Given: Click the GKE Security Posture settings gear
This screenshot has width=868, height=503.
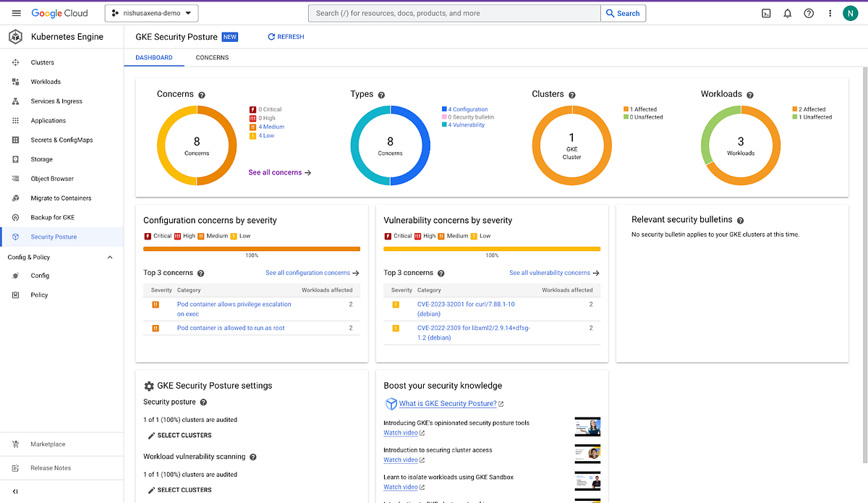Looking at the screenshot, I should [x=149, y=386].
